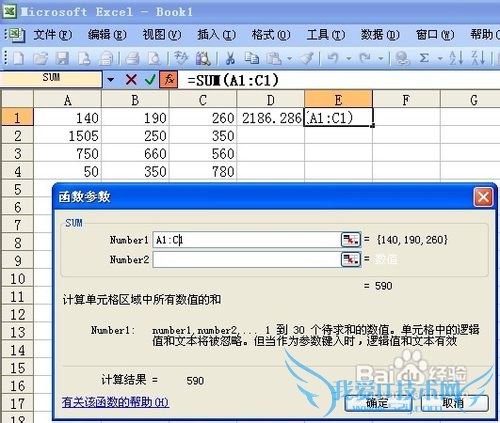Open the 编辑(E) menu
Image resolution: width=500 pixels, height=423 pixels.
pos(107,35)
